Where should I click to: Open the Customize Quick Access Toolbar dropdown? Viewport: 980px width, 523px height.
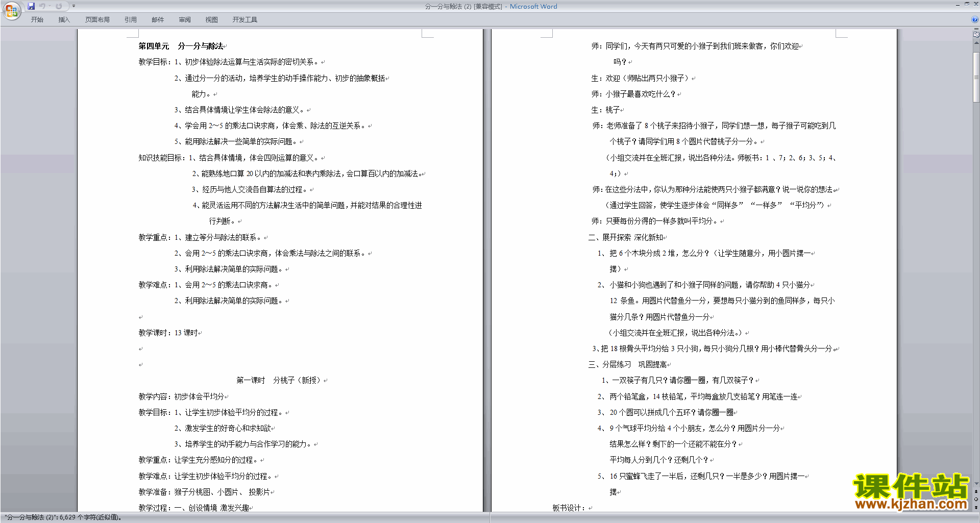(x=73, y=6)
